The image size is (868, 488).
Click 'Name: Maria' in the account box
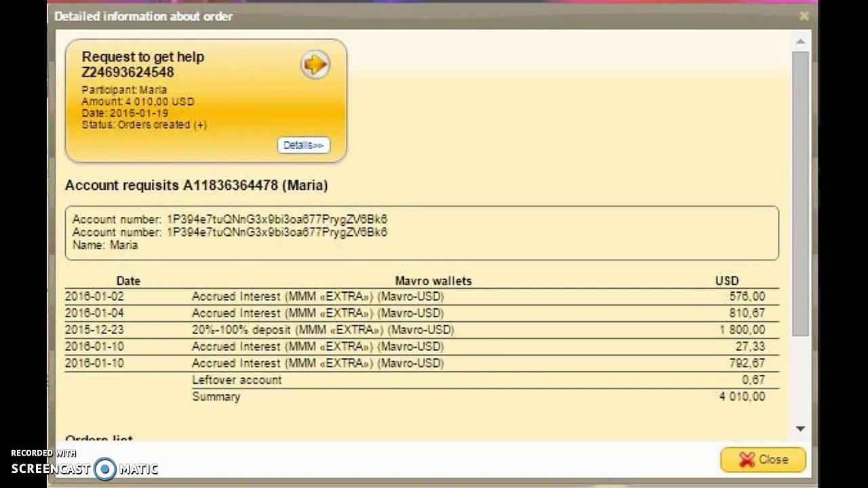(x=105, y=245)
